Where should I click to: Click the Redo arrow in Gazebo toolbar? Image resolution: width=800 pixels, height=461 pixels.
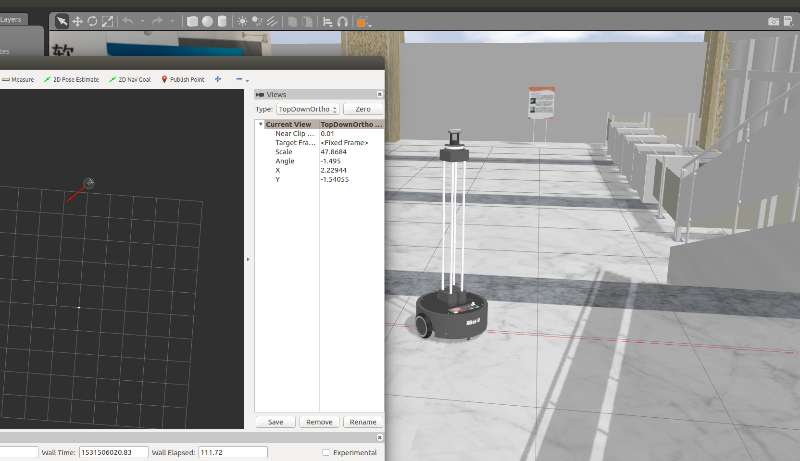(x=157, y=21)
